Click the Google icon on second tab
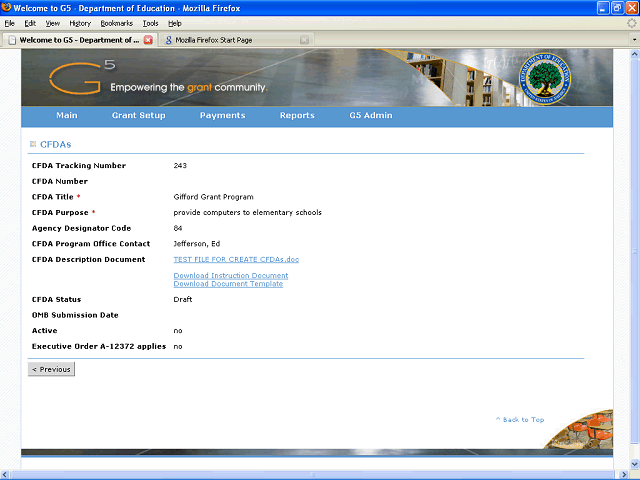Image resolution: width=640 pixels, height=480 pixels. (168, 40)
